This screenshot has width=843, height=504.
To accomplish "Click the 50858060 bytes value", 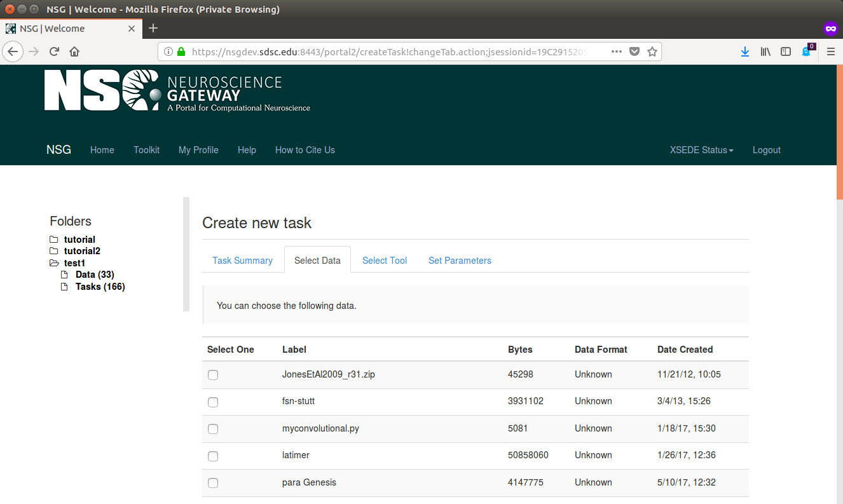I will 528,455.
